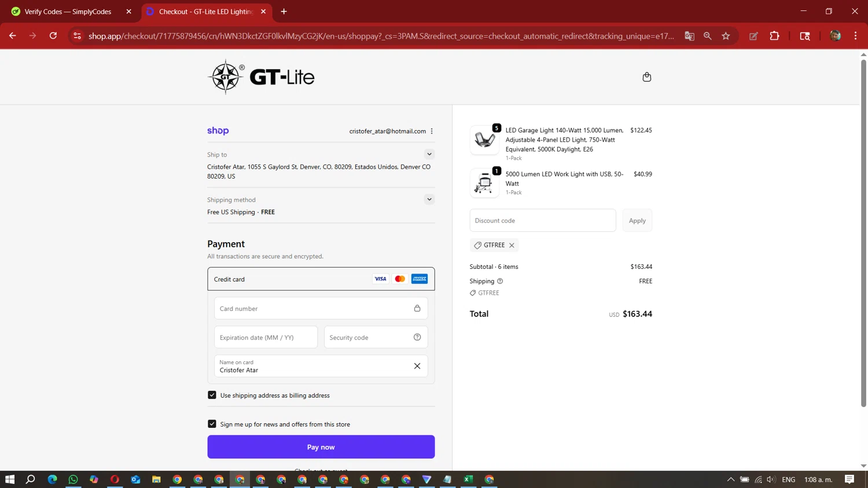
Task: Click the Free US Shipping text
Action: pyautogui.click(x=231, y=212)
